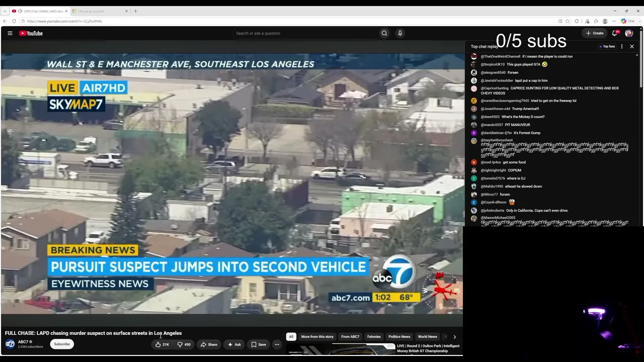Viewport: 644px width, 362px height.
Task: Open the YouTube guide hamburger menu
Action: click(x=10, y=33)
